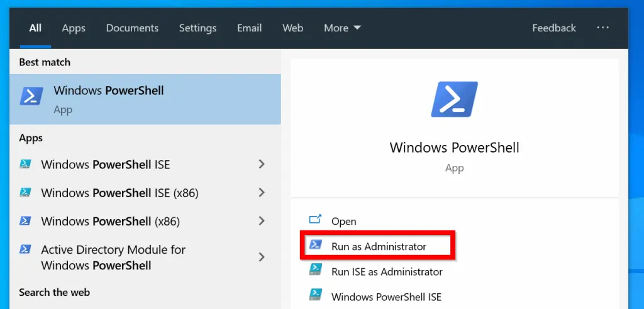Click the Windows PowerShell (x86) list icon
The width and height of the screenshot is (644, 309).
[25, 221]
